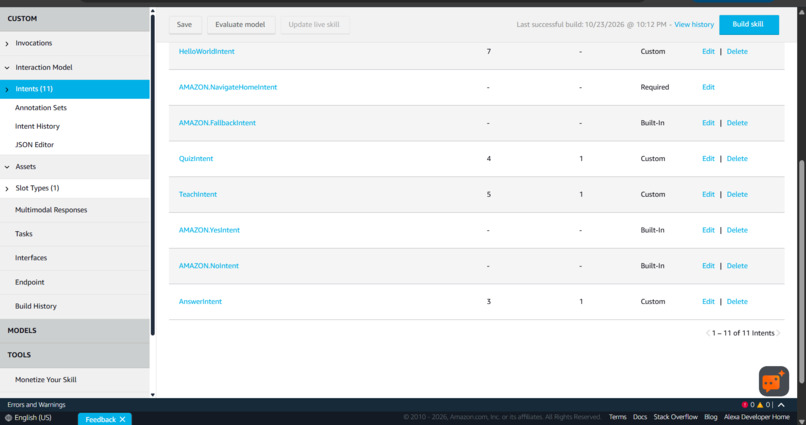The width and height of the screenshot is (806, 425).
Task: Select the MODELS section header
Action: point(75,330)
